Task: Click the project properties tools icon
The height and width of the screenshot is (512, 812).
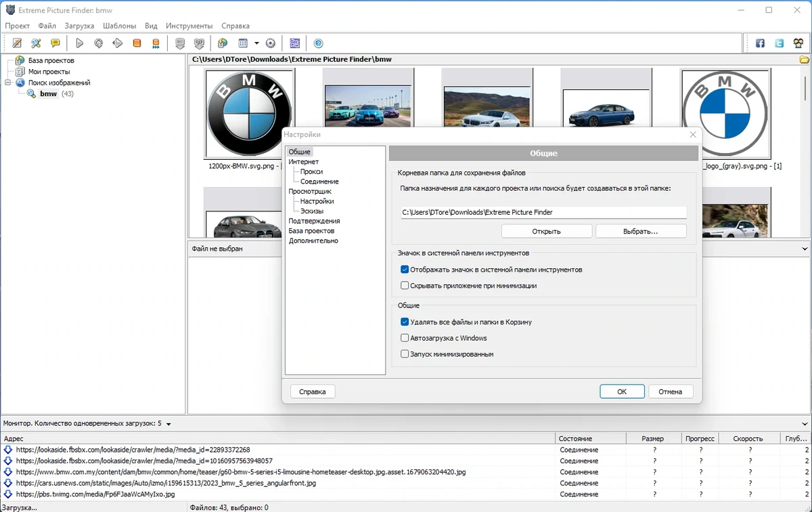Action: [37, 43]
